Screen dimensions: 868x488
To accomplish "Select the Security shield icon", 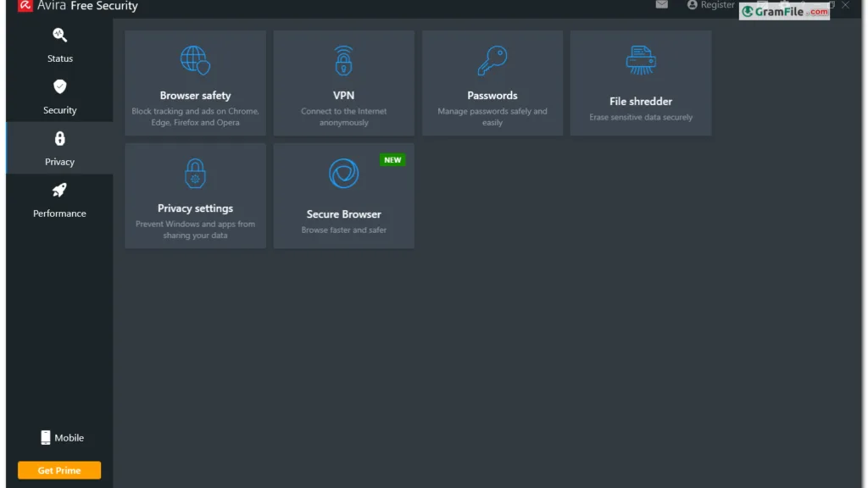I will pyautogui.click(x=60, y=87).
